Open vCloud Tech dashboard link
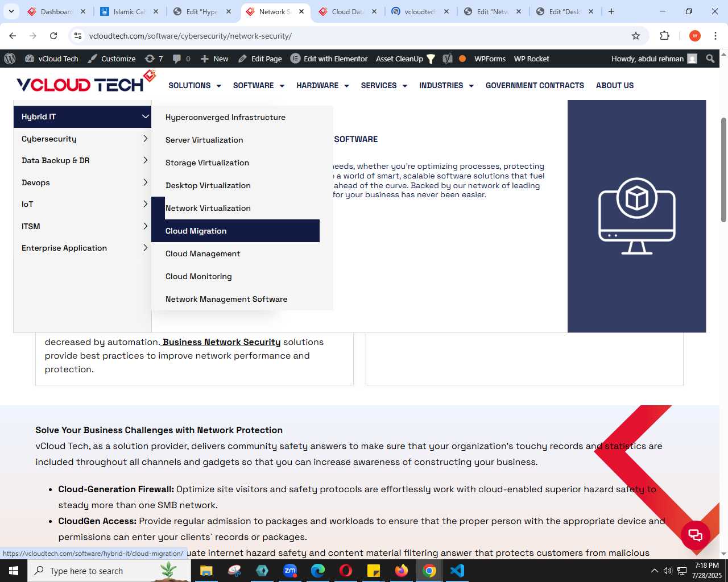Viewport: 728px width, 582px height. 52,59
